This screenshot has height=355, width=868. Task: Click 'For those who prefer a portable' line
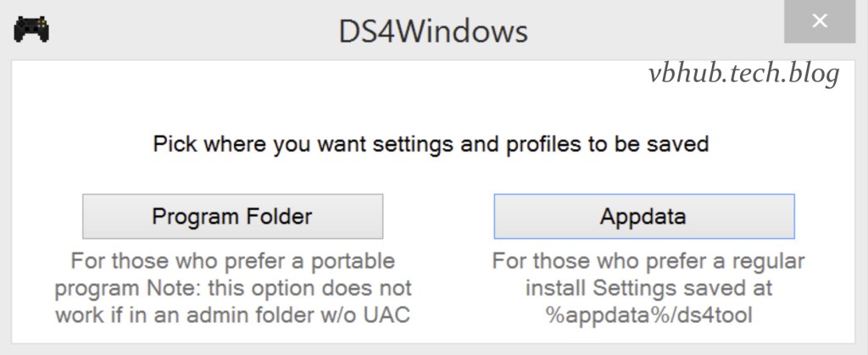(232, 260)
